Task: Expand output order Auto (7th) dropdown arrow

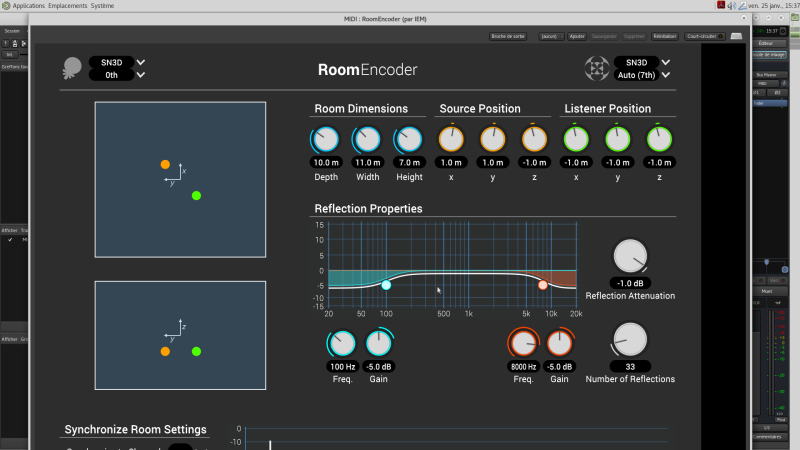Action: (x=666, y=75)
